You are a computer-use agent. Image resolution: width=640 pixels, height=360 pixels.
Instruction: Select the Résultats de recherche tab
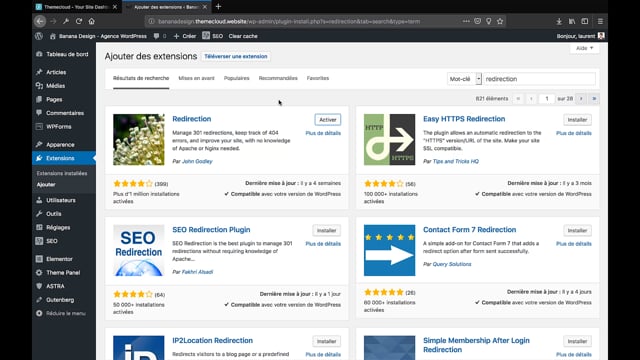coord(141,78)
